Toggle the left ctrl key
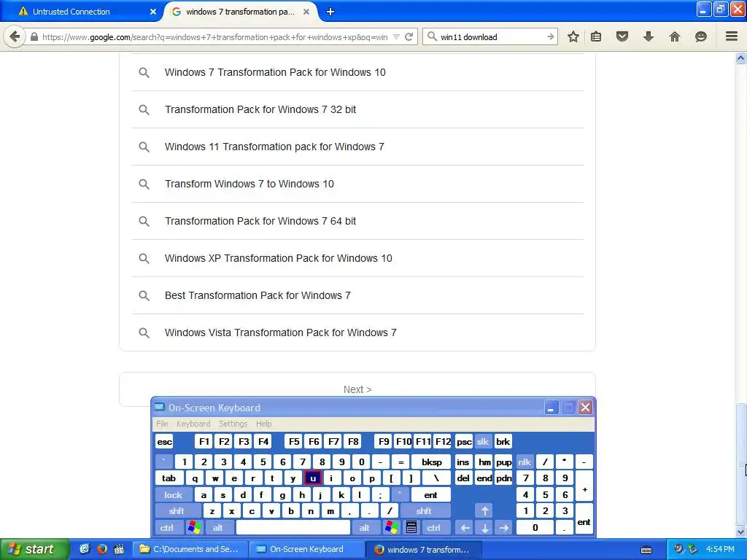Image resolution: width=747 pixels, height=560 pixels. coord(167,528)
